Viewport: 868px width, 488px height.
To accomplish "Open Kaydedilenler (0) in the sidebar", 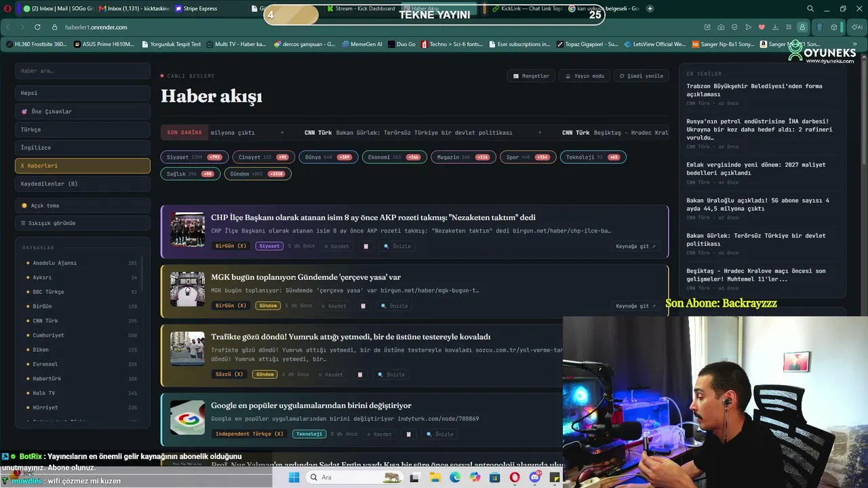I will pyautogui.click(x=83, y=184).
